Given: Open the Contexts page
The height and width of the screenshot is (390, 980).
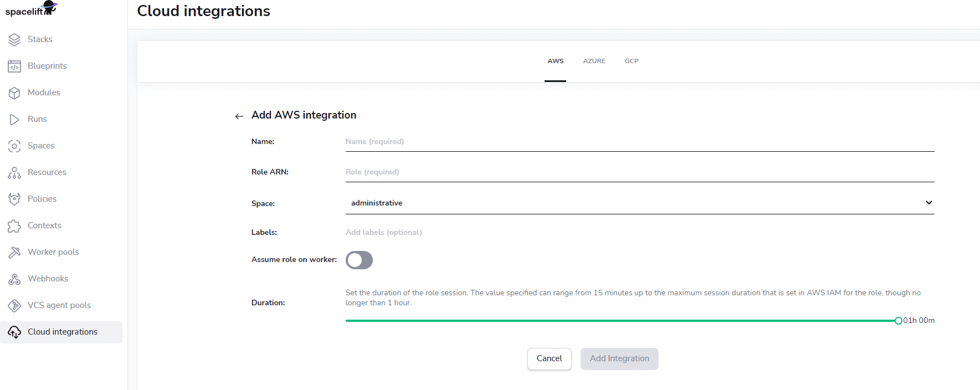Looking at the screenshot, I should click(x=44, y=225).
